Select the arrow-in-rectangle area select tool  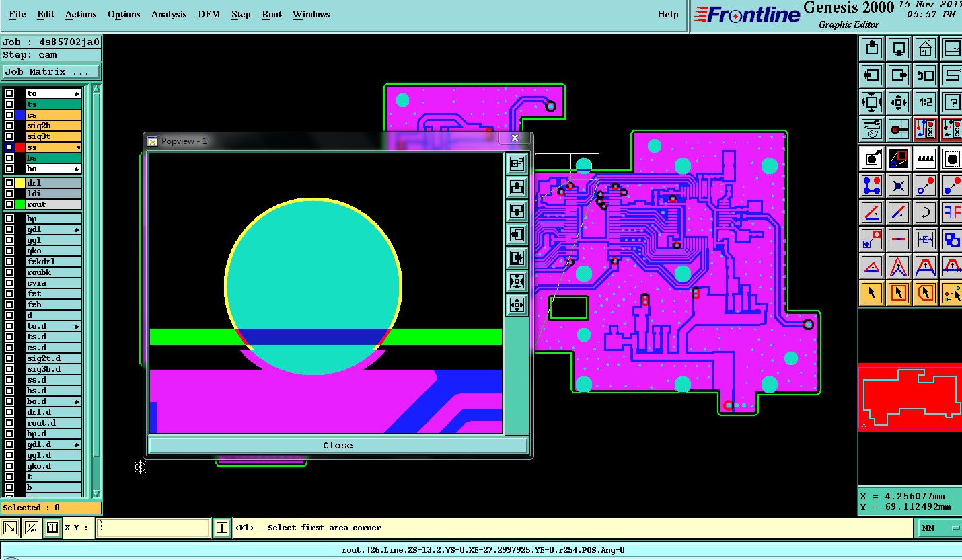[899, 292]
